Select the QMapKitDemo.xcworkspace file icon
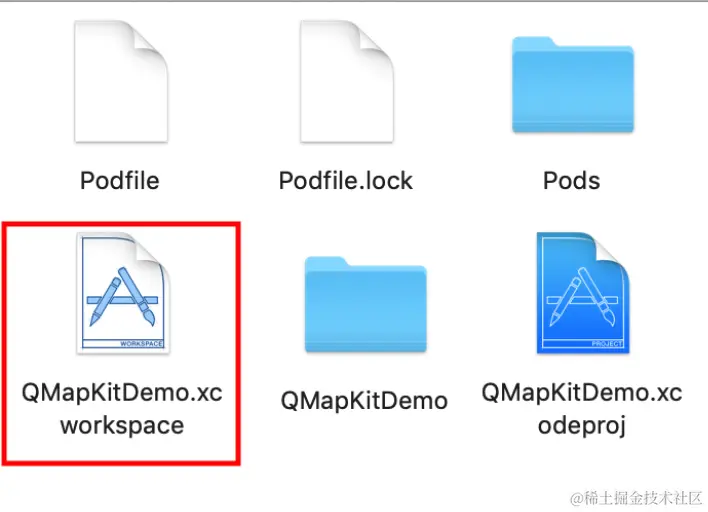Viewport: 708px width, 512px height. click(123, 293)
